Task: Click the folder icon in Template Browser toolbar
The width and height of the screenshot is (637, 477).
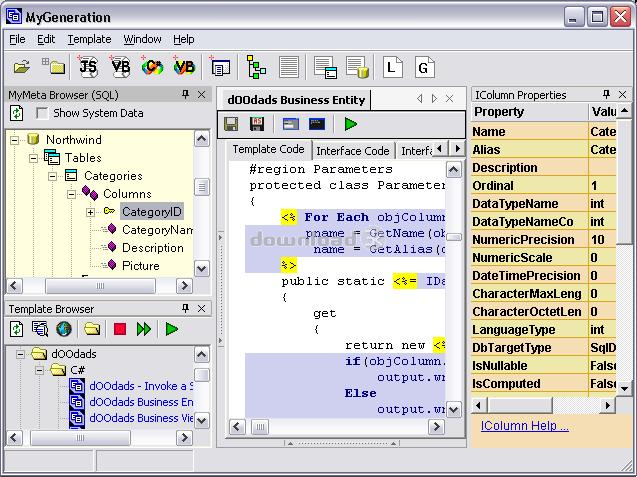Action: [x=92, y=329]
